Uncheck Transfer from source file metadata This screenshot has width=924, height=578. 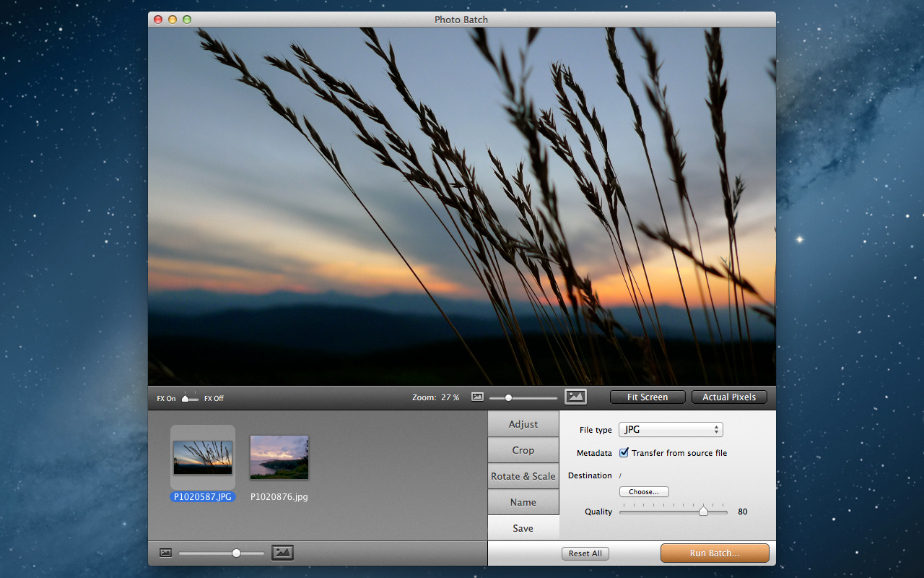[624, 453]
